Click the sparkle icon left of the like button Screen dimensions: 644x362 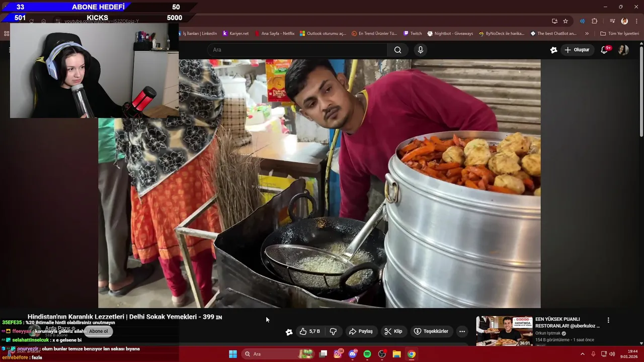(289, 332)
